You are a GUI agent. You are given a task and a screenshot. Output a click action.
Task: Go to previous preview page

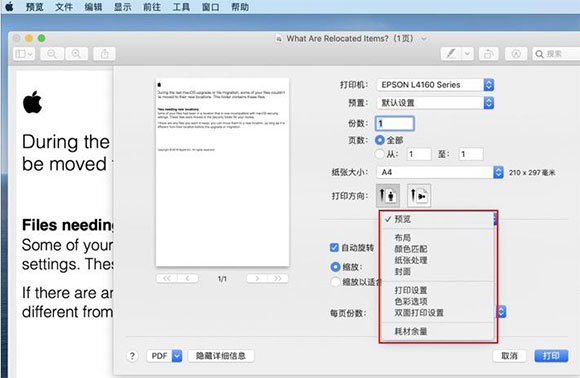point(188,279)
